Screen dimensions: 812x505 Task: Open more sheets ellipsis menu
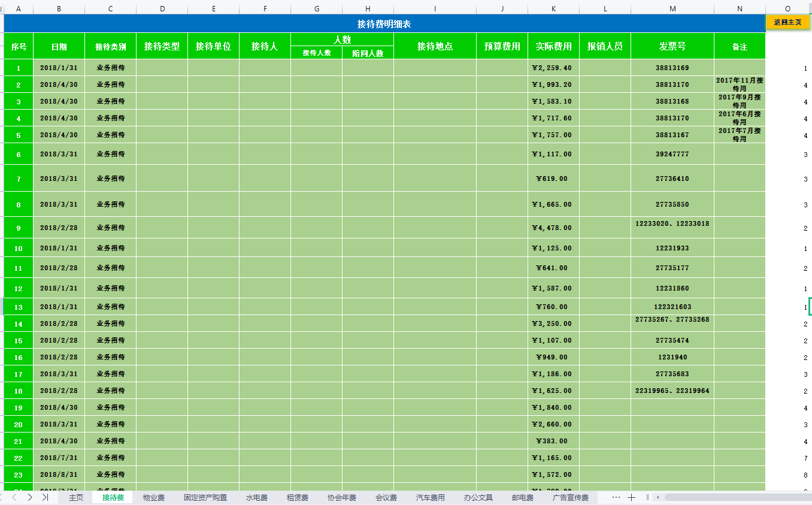(616, 498)
